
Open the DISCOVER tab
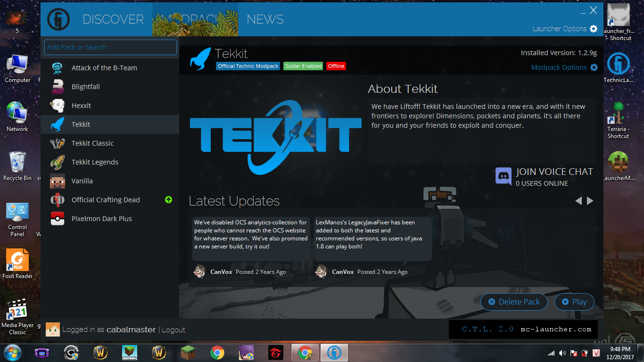point(113,19)
